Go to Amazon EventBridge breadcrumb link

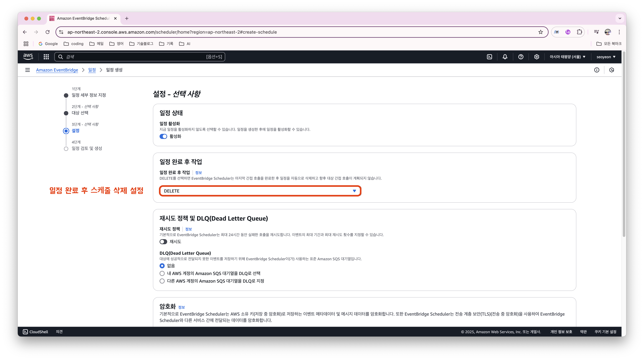coord(57,70)
